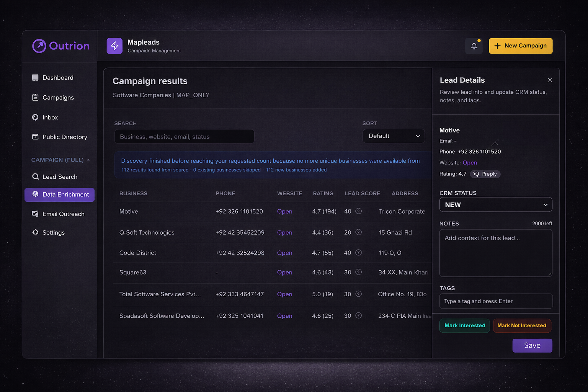Click the lead score info icon for Motive

coord(358,211)
